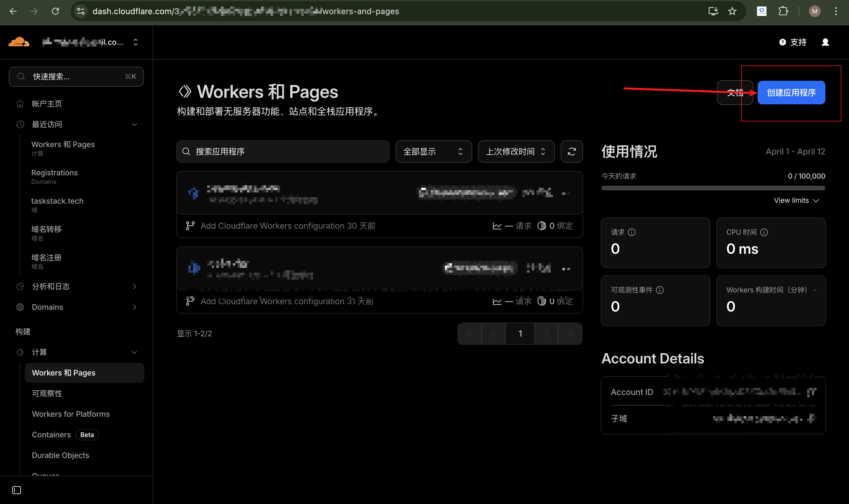The height and width of the screenshot is (504, 849).
Task: Expand View limits in usage panel
Action: (x=796, y=200)
